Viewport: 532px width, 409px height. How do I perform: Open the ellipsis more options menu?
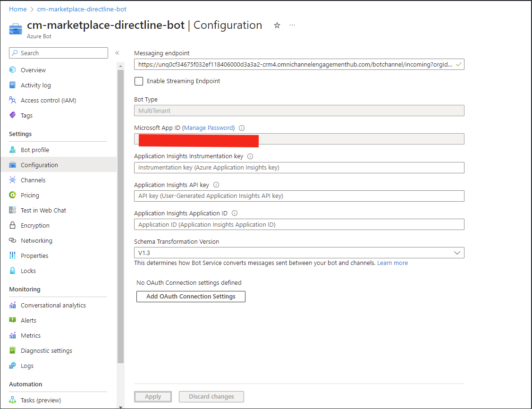click(292, 25)
